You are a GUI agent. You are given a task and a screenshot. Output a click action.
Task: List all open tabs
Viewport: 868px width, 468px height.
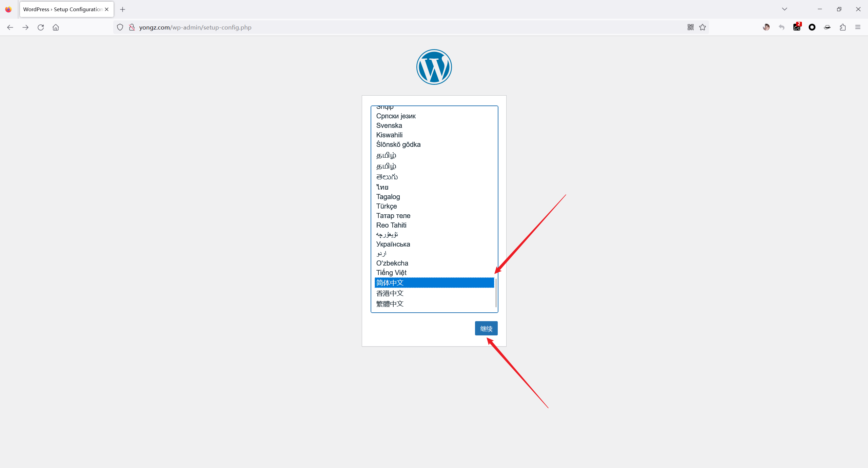(x=785, y=9)
